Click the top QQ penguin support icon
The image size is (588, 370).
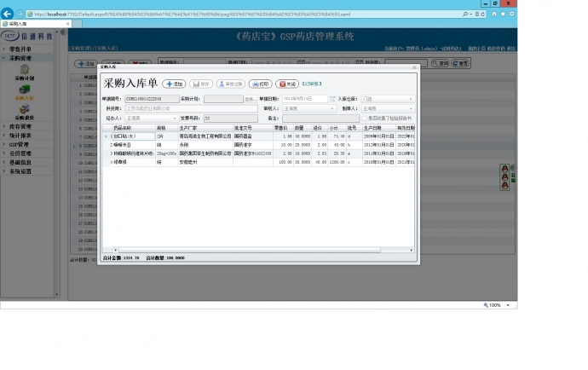pyautogui.click(x=504, y=169)
